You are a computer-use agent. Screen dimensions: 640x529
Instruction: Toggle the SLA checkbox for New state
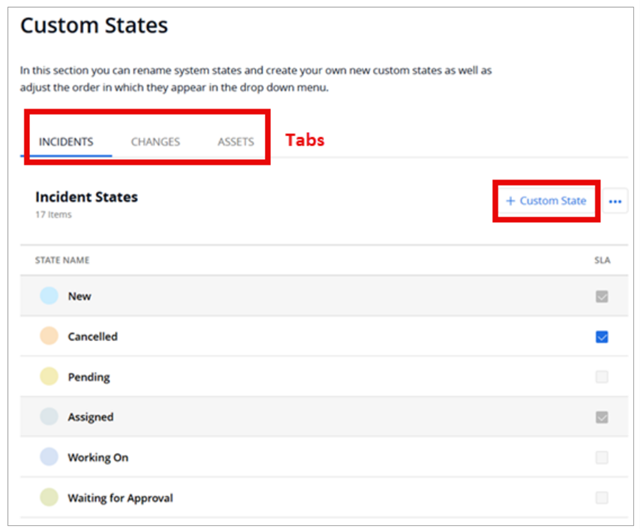point(602,296)
